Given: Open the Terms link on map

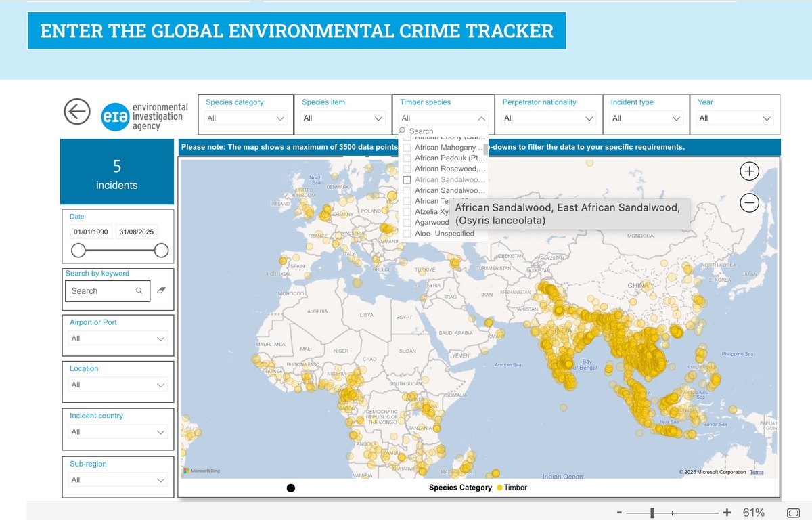Looking at the screenshot, I should pyautogui.click(x=757, y=472).
